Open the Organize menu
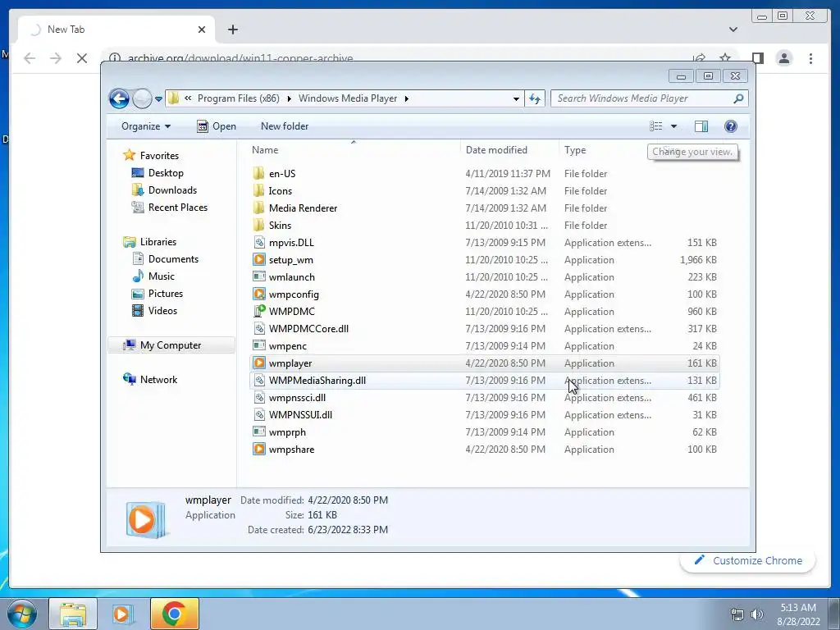The height and width of the screenshot is (630, 840). point(146,126)
